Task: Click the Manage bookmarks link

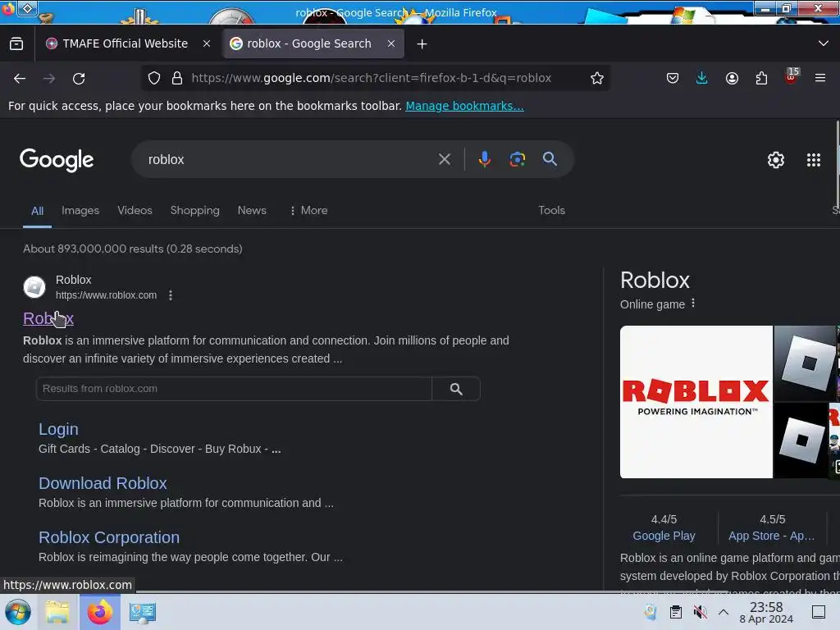Action: pos(464,106)
